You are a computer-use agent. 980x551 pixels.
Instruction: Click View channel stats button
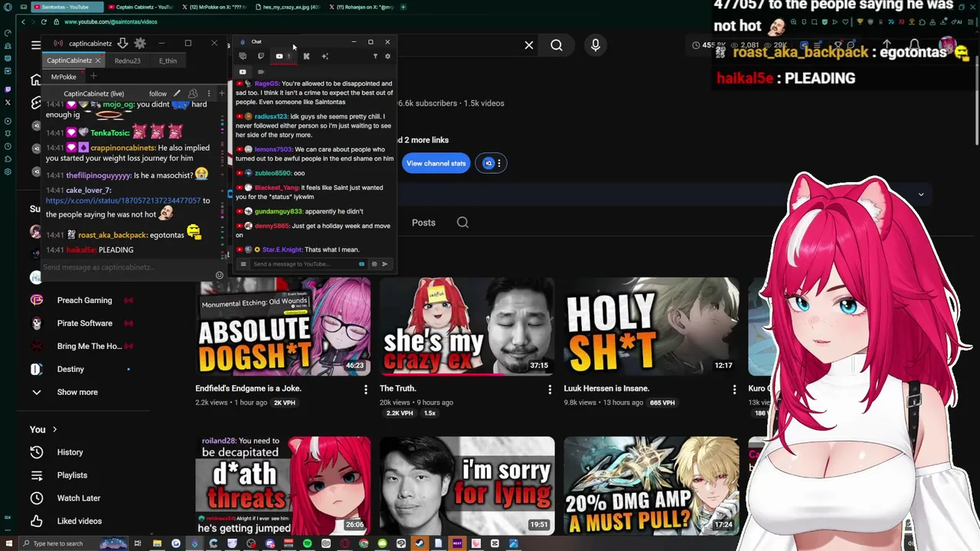pos(436,163)
